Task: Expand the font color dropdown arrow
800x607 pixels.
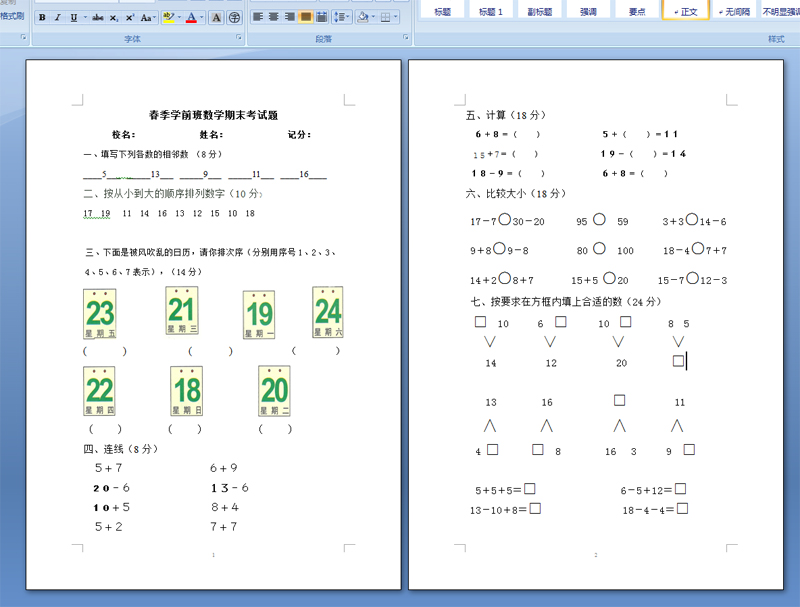Action: 202,17
